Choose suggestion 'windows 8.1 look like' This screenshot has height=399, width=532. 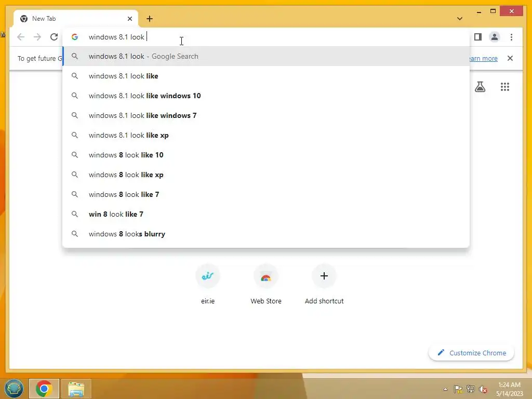click(266, 76)
